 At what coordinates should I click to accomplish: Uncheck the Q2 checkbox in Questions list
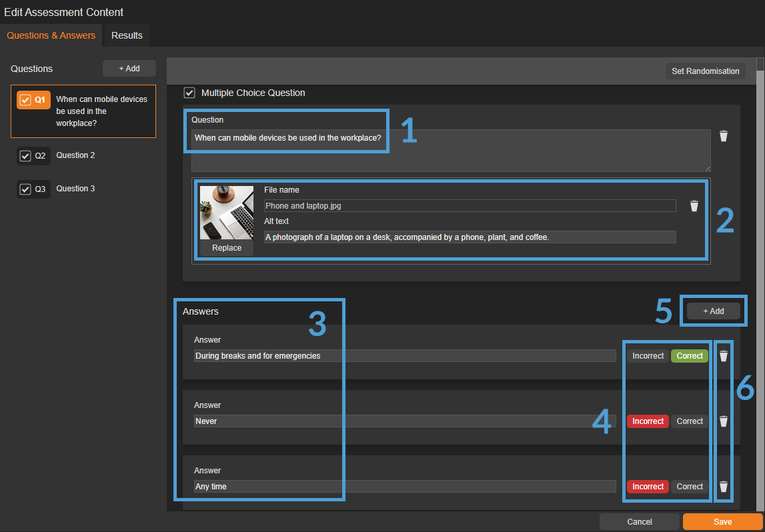25,156
